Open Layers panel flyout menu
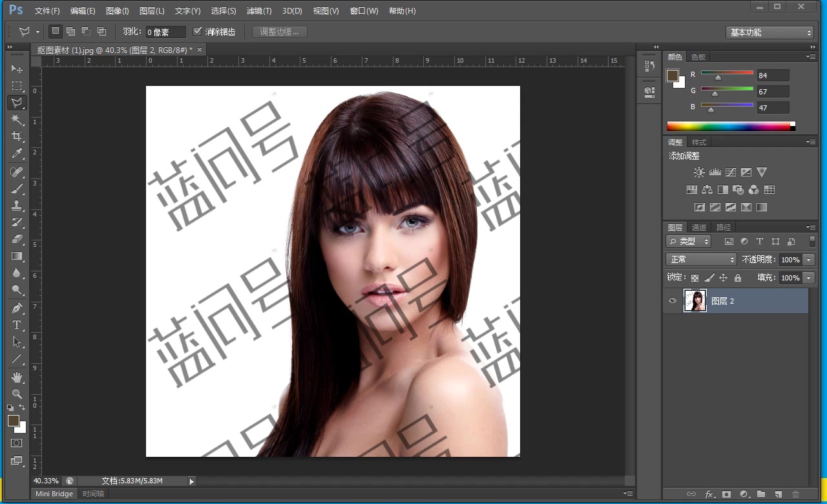Viewport: 827px width, 504px height. (810, 227)
